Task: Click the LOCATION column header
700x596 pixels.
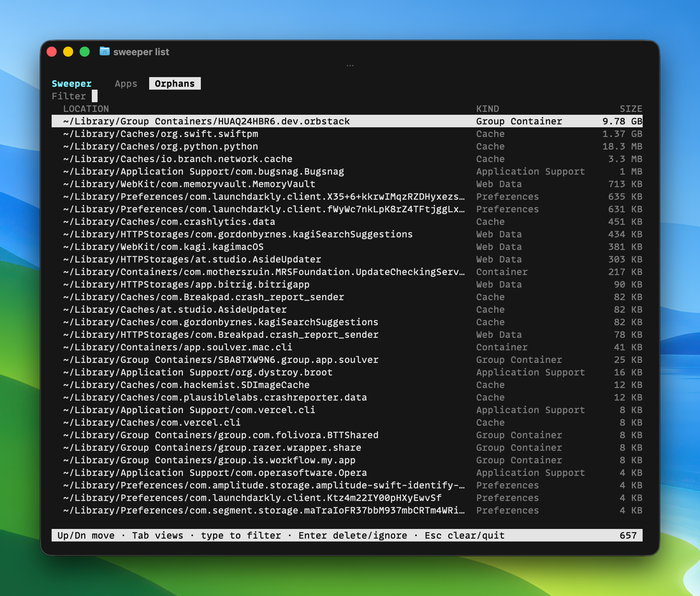Action: click(86, 109)
